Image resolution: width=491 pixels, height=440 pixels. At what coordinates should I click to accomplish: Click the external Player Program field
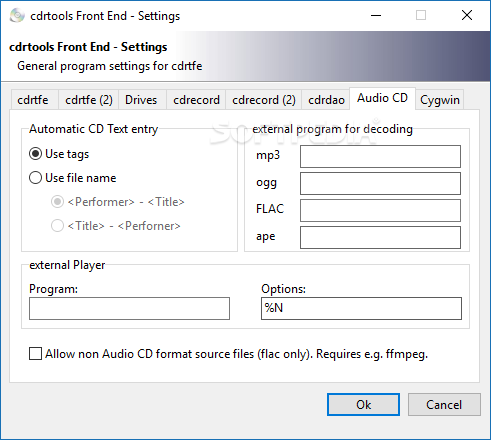pos(129,308)
